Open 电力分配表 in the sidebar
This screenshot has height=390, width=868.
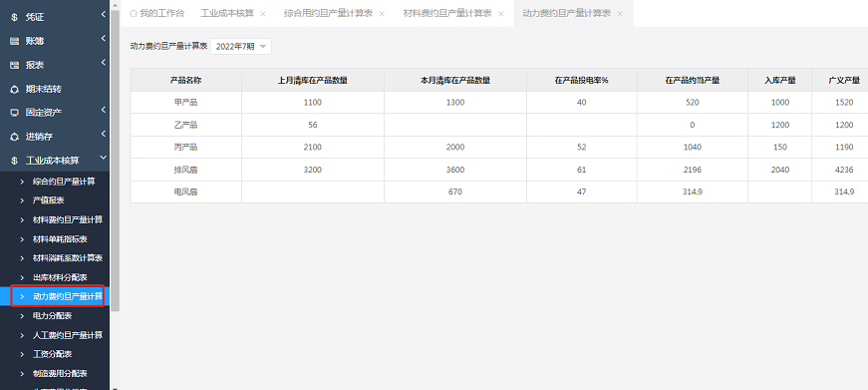pos(52,316)
